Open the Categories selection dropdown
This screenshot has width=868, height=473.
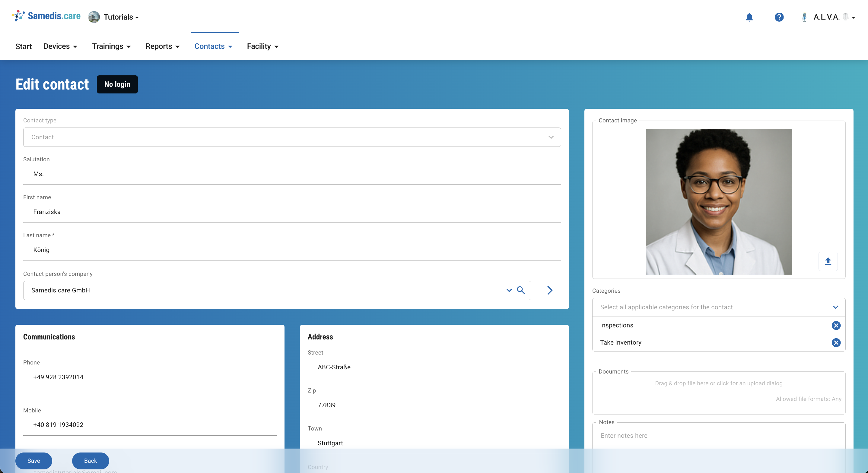click(835, 307)
